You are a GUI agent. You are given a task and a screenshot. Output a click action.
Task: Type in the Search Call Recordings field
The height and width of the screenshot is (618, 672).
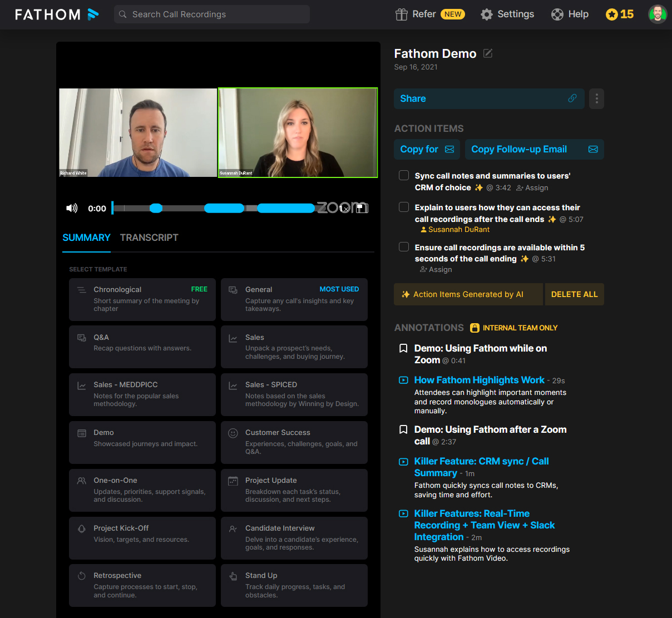(x=211, y=14)
